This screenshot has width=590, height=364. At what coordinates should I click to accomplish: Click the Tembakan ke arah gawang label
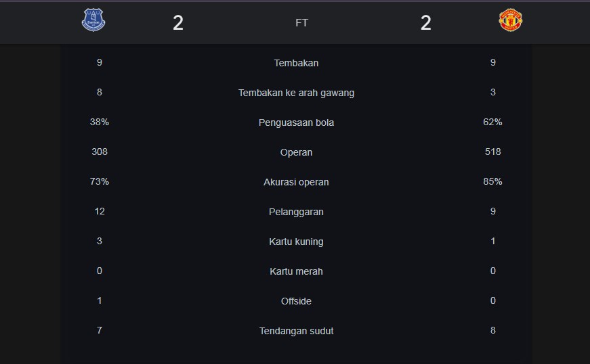coord(296,93)
